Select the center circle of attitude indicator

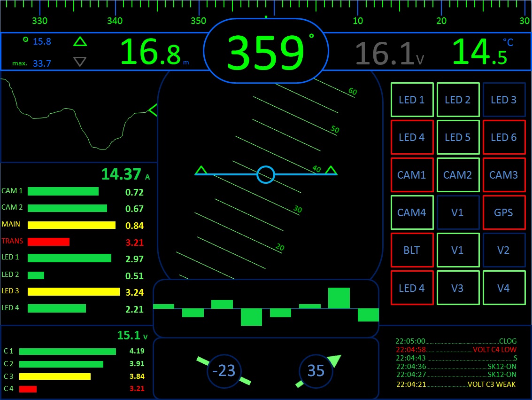[x=265, y=174]
